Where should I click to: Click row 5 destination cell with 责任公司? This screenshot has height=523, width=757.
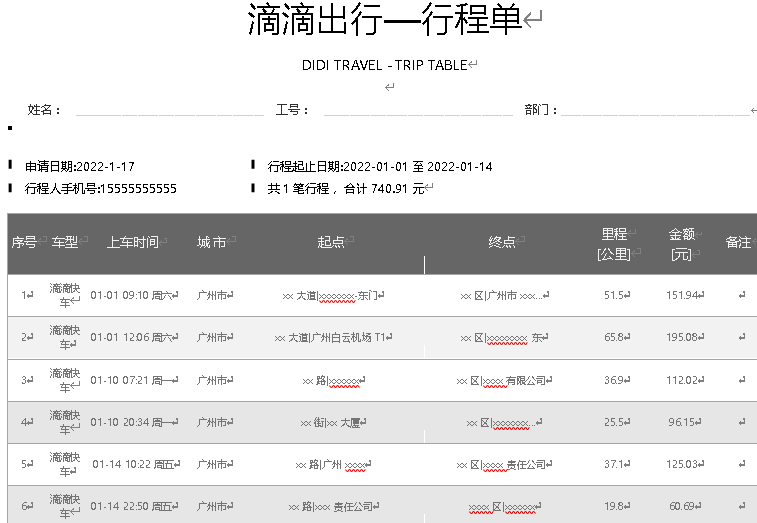(501, 465)
